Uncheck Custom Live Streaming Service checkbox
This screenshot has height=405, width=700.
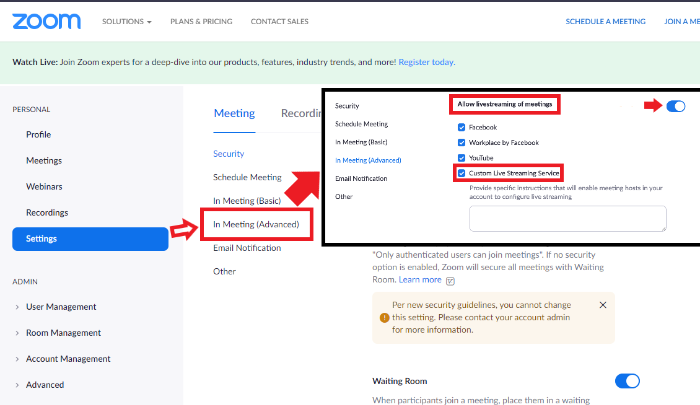pos(462,173)
